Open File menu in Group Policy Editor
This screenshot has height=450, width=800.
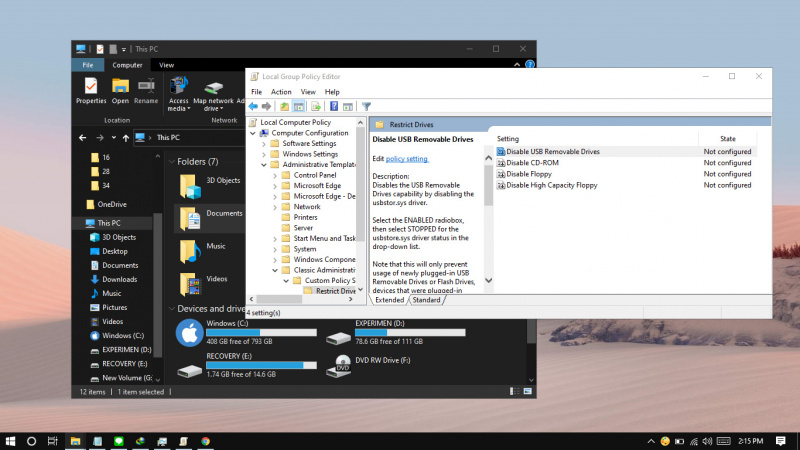257,92
